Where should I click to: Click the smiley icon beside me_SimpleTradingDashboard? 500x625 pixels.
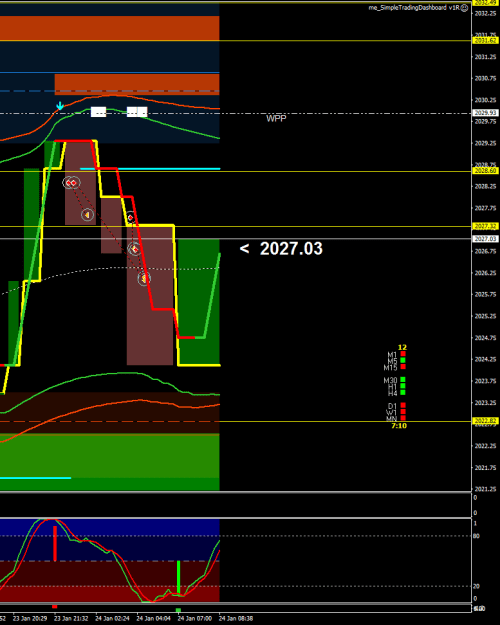coord(464,8)
